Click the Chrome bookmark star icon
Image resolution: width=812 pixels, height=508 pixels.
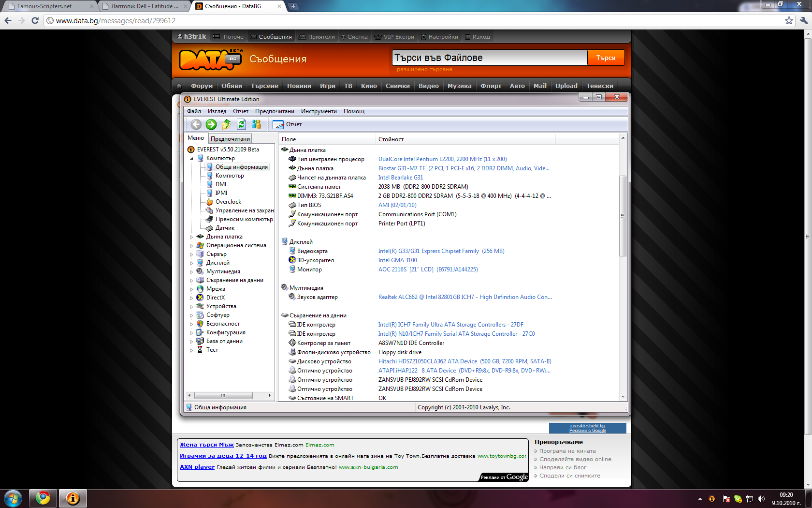[789, 20]
